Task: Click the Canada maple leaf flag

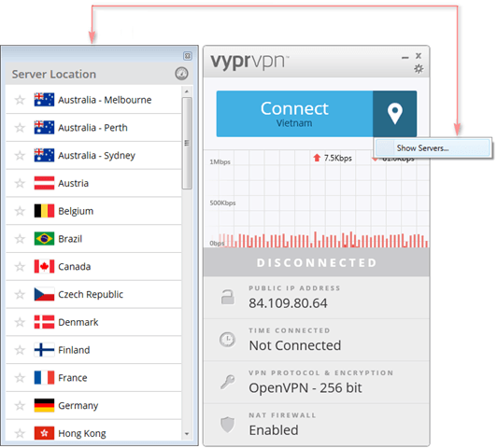Action: click(44, 267)
